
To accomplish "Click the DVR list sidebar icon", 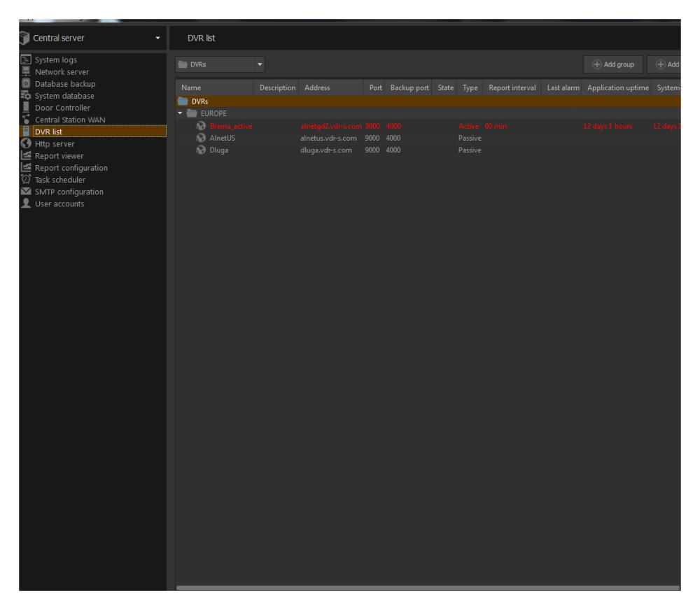I will point(26,132).
